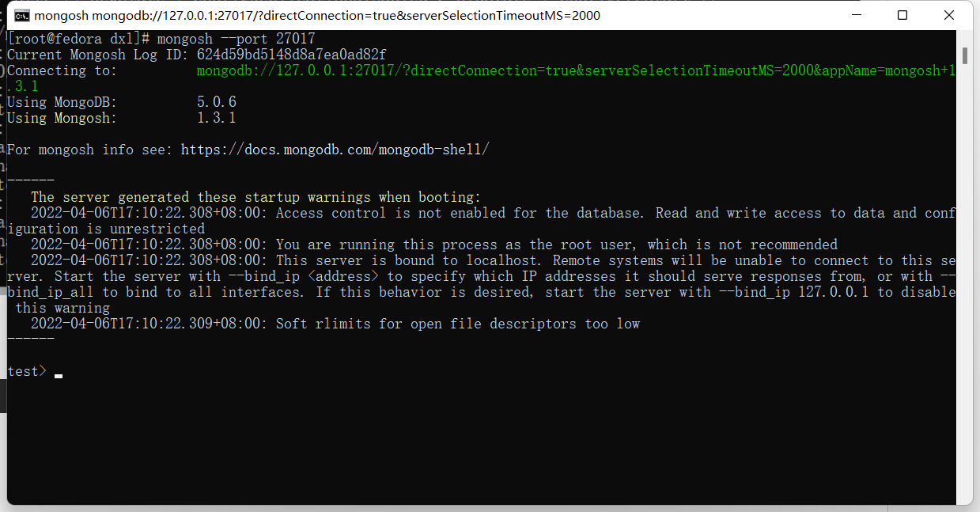Click the Mongosh version 1.3.1 text
This screenshot has width=980, height=512.
click(216, 118)
